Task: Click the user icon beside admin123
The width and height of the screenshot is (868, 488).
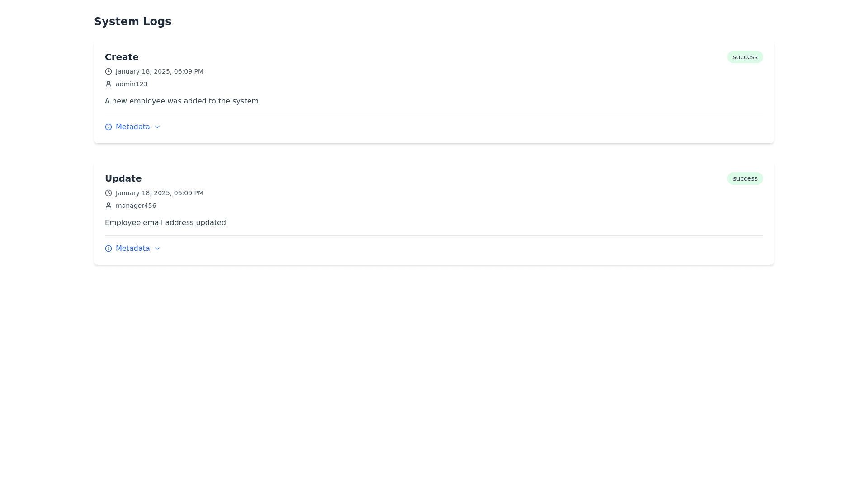Action: click(x=108, y=84)
